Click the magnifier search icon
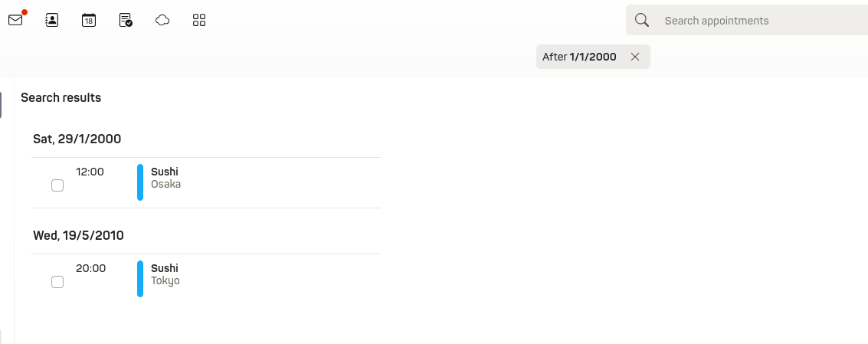 [642, 21]
